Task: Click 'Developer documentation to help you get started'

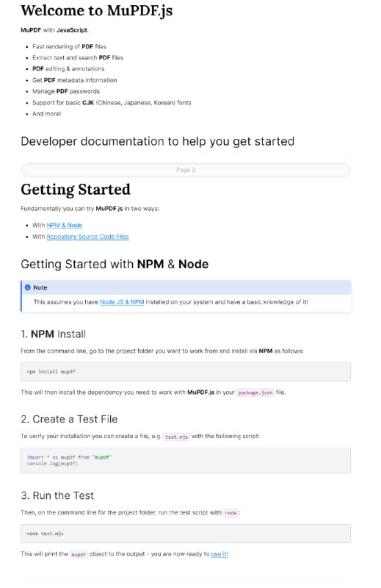Action: (x=158, y=141)
